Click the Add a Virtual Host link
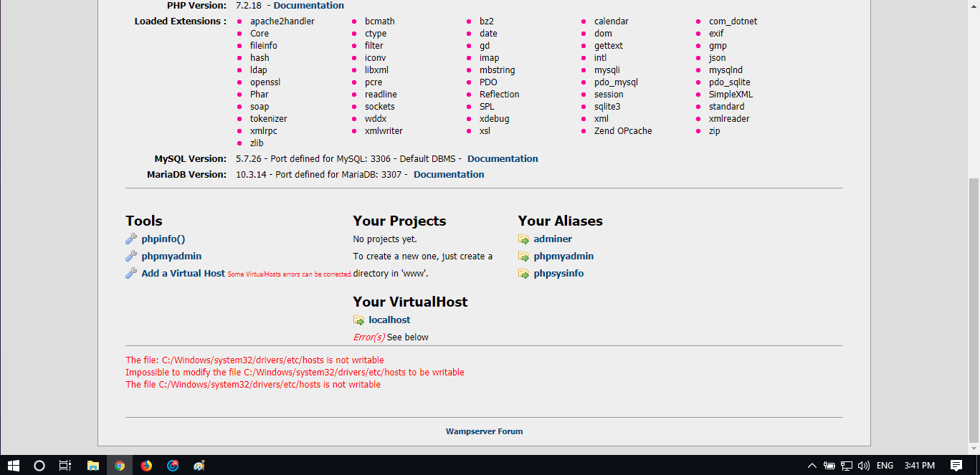980x475 pixels. [x=184, y=274]
